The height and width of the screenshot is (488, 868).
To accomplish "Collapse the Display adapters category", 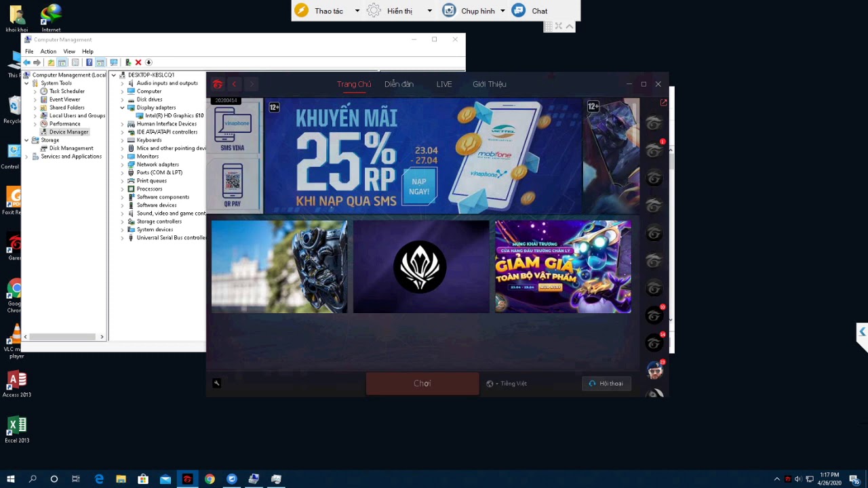I will click(123, 107).
